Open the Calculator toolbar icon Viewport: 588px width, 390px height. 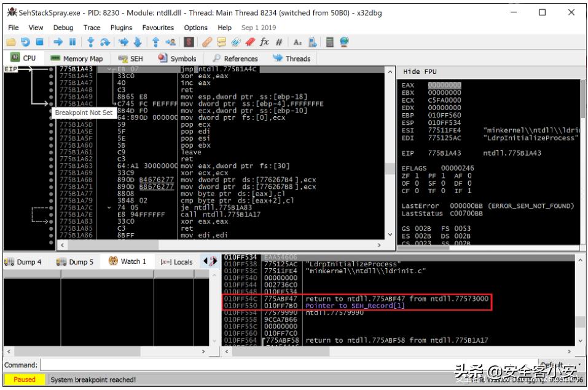tap(328, 41)
